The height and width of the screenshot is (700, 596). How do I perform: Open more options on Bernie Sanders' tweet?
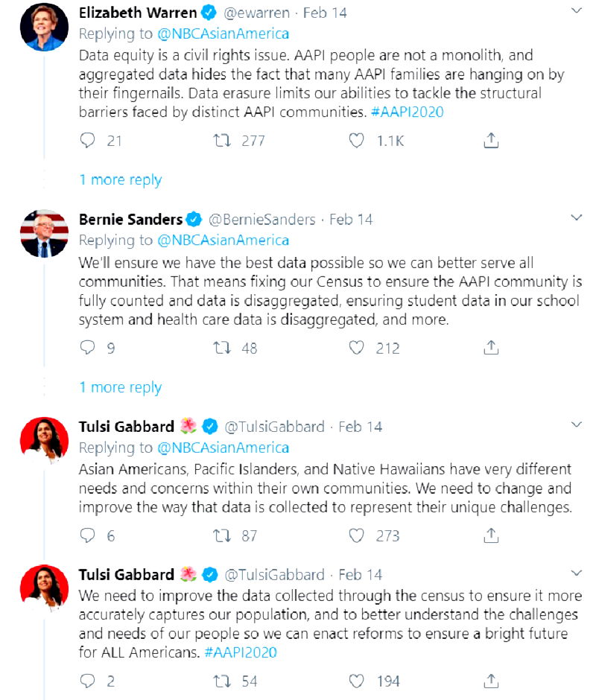click(576, 217)
